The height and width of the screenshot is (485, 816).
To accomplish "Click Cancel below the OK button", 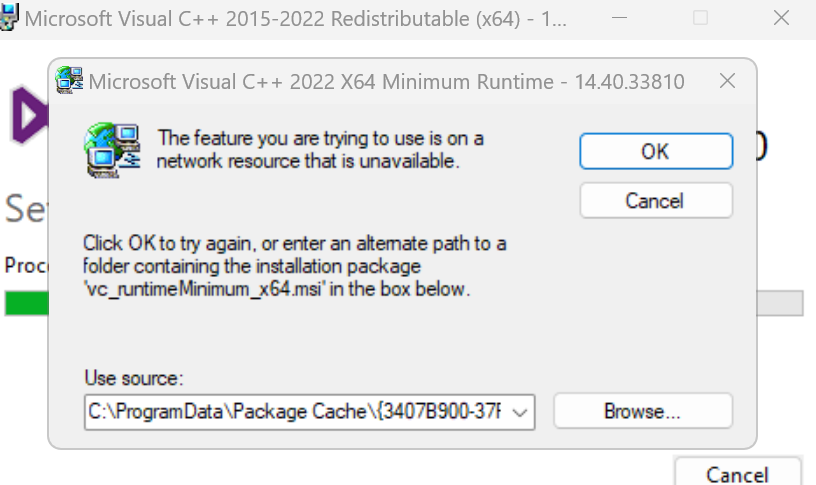I will point(656,201).
